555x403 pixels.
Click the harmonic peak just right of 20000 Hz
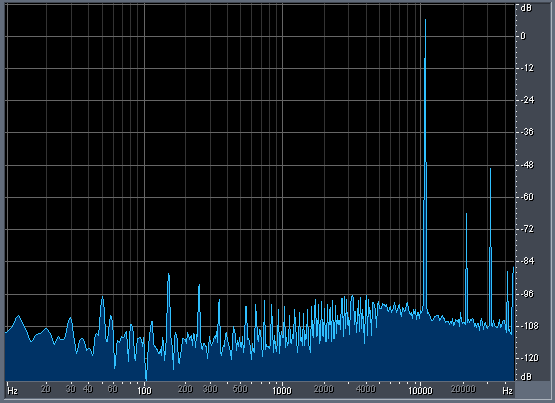point(467,215)
